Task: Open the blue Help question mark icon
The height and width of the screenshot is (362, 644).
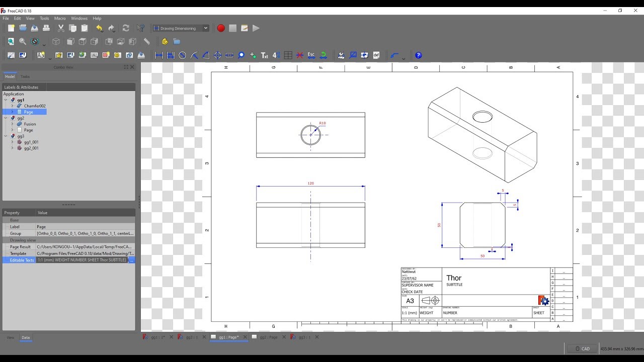Action: 418,55
